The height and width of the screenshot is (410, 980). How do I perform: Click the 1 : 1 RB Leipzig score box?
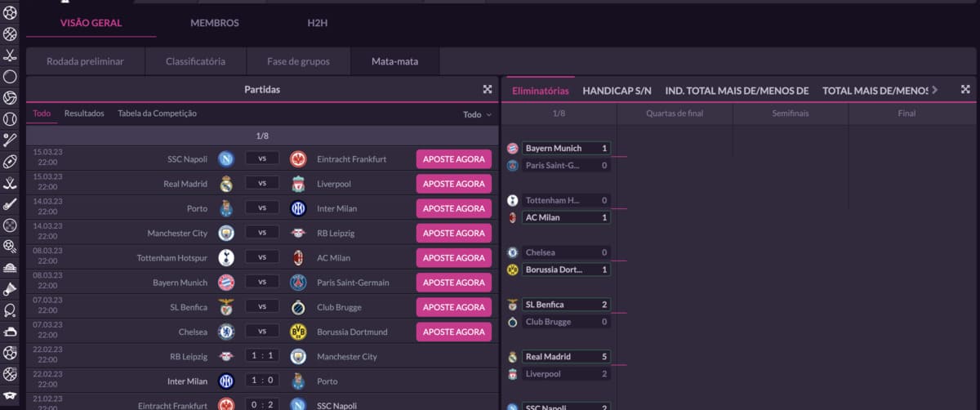point(262,357)
